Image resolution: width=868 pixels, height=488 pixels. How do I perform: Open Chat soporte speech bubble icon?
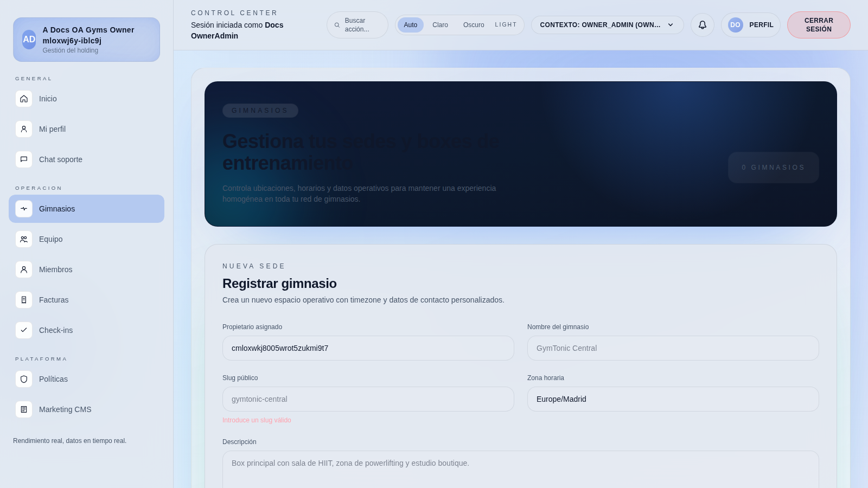(24, 159)
